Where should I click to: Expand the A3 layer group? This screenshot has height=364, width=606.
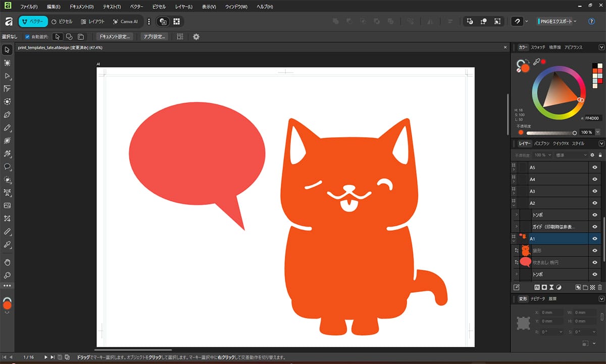514,194
